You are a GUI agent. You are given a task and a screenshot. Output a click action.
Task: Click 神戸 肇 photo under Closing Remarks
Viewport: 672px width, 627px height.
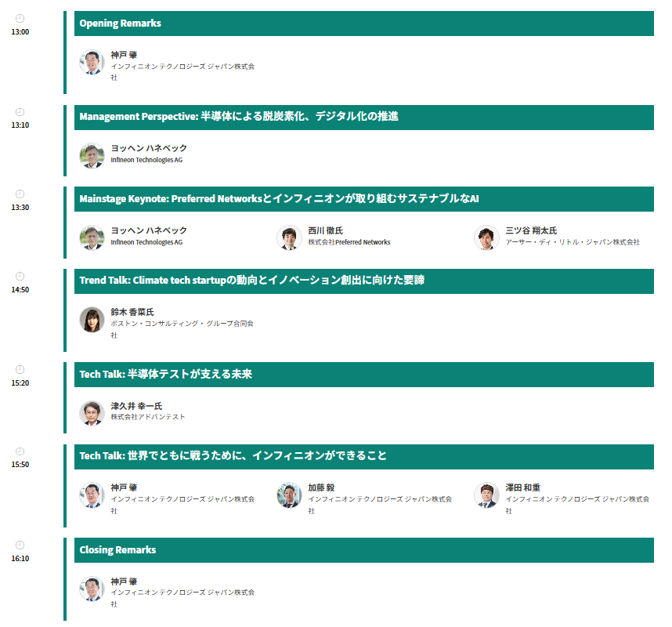click(x=92, y=589)
